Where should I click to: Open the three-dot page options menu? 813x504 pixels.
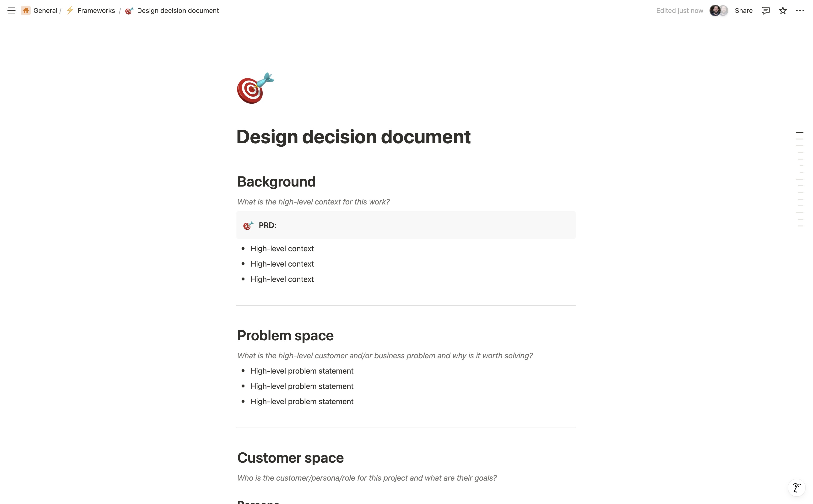(x=800, y=11)
